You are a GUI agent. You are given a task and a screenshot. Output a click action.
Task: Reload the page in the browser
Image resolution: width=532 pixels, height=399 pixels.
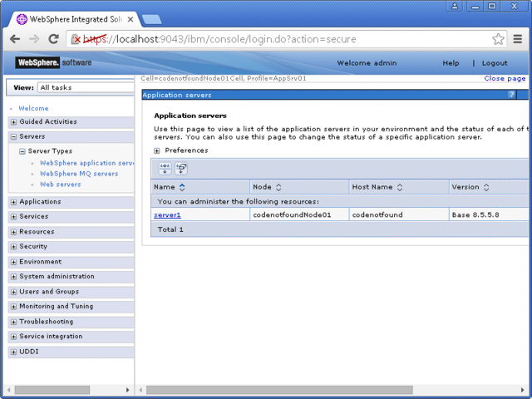(x=53, y=39)
